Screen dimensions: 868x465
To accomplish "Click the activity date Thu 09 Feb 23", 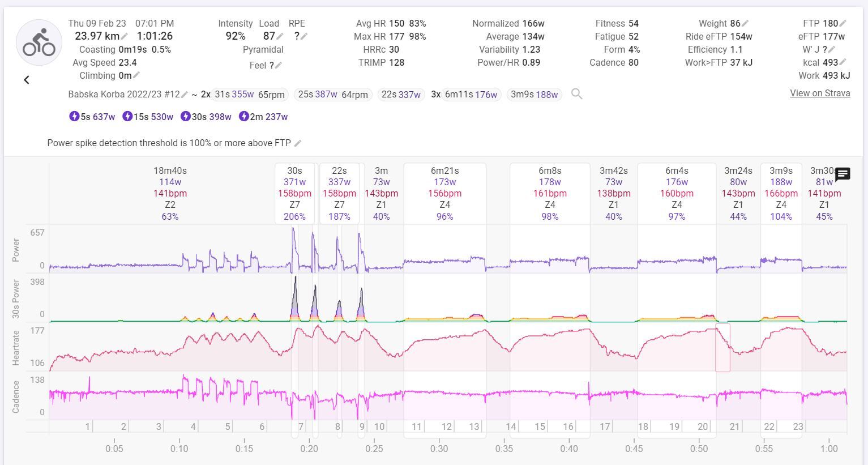I will (97, 23).
